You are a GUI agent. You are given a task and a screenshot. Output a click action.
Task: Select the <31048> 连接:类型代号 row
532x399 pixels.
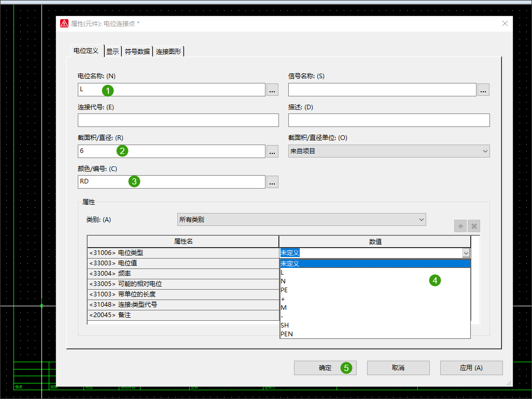[x=183, y=305]
